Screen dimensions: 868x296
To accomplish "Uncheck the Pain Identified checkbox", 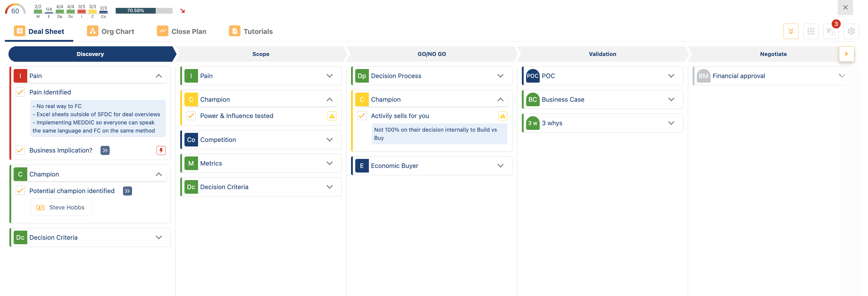I will (20, 92).
